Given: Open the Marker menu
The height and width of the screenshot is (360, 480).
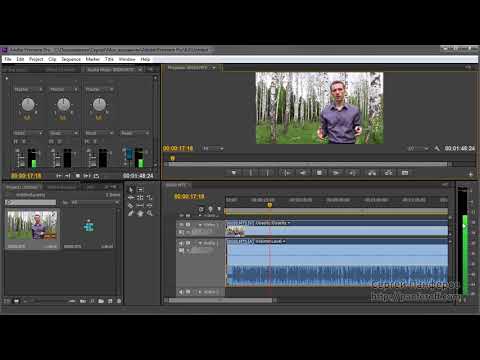Looking at the screenshot, I should click(x=93, y=59).
